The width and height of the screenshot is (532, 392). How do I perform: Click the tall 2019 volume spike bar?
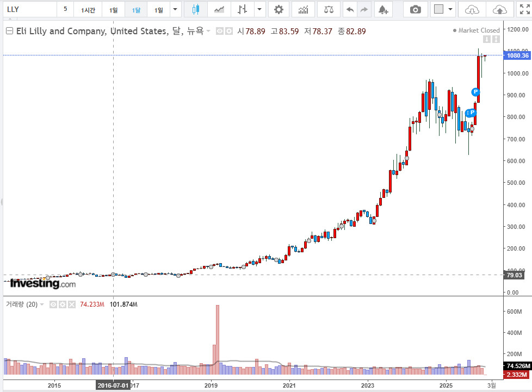click(x=218, y=339)
